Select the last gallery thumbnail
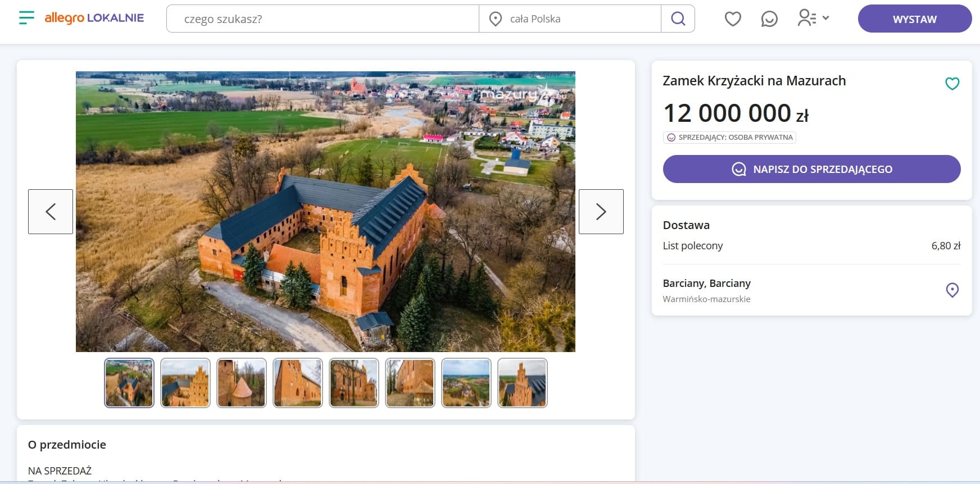980x484 pixels. pos(523,383)
